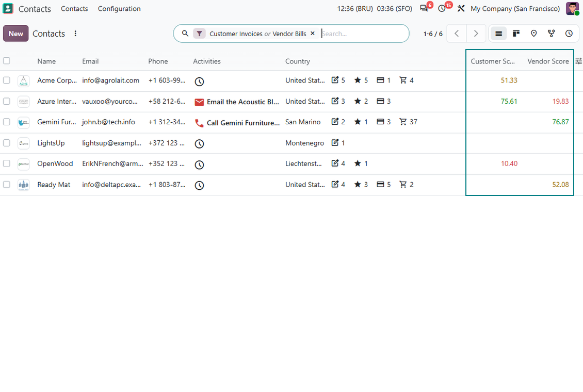Switch to hierarchy view
This screenshot has width=583, height=392.
(552, 34)
